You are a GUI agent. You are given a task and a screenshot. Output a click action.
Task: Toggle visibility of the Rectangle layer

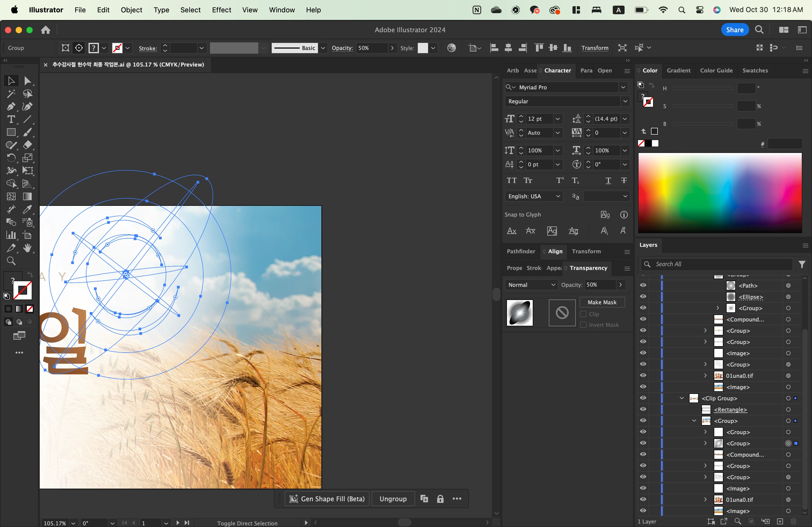click(x=643, y=409)
